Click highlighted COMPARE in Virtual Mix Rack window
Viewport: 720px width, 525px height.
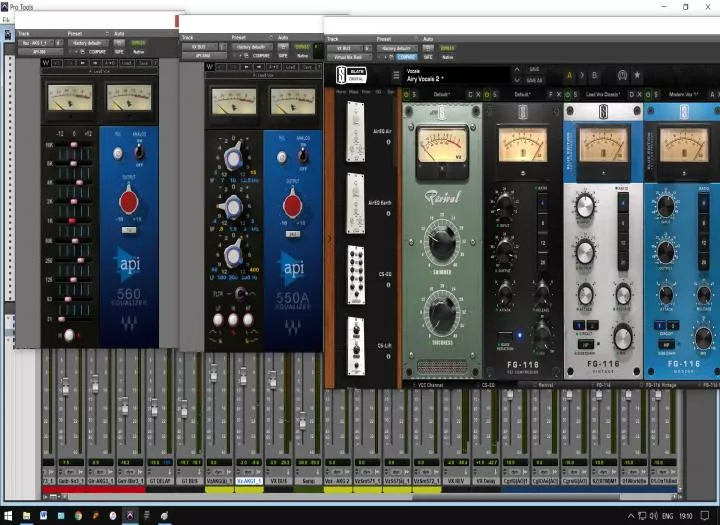[x=406, y=57]
